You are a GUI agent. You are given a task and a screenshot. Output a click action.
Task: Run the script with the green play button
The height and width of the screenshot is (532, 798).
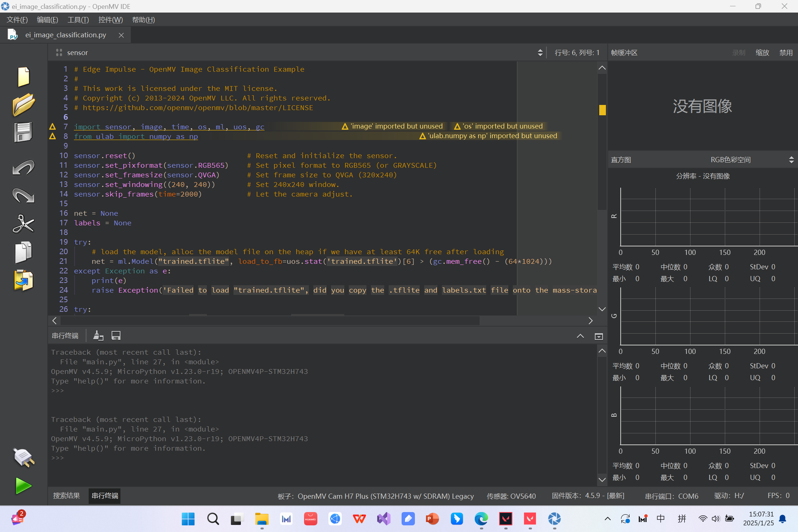(24, 486)
